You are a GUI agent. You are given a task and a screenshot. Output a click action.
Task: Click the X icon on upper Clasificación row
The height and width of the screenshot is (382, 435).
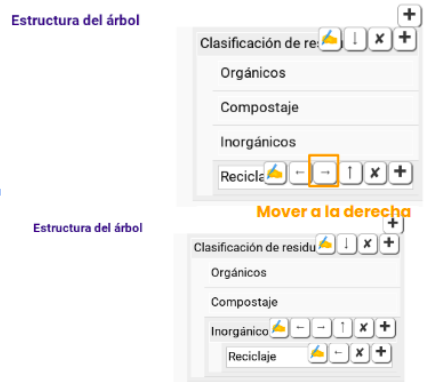click(x=380, y=39)
